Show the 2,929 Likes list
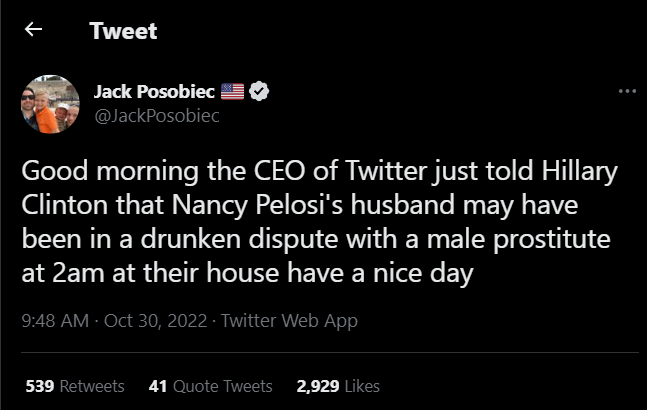 tap(338, 385)
